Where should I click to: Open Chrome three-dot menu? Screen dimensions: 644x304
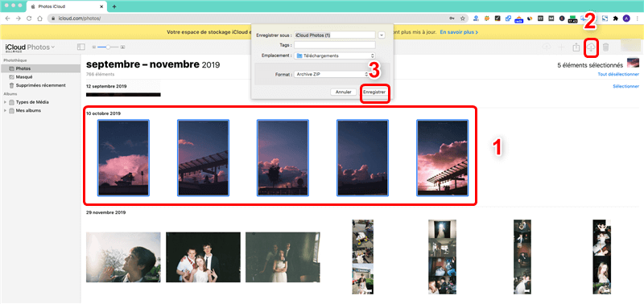(637, 18)
